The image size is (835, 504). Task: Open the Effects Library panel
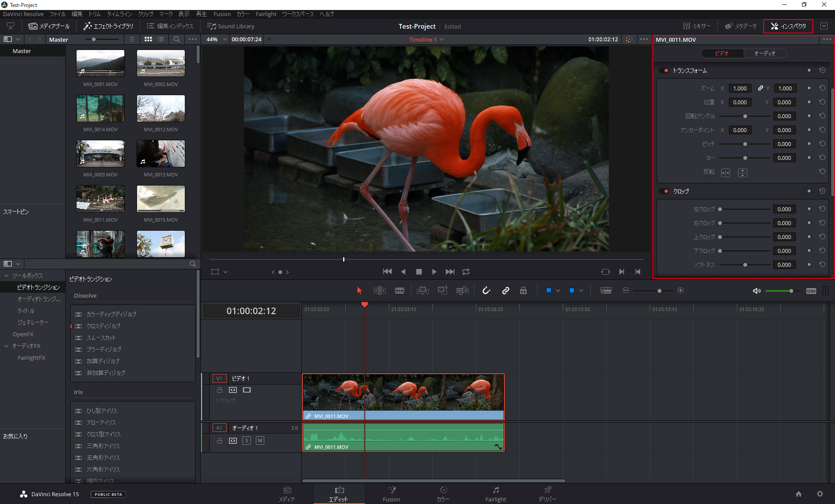(108, 26)
